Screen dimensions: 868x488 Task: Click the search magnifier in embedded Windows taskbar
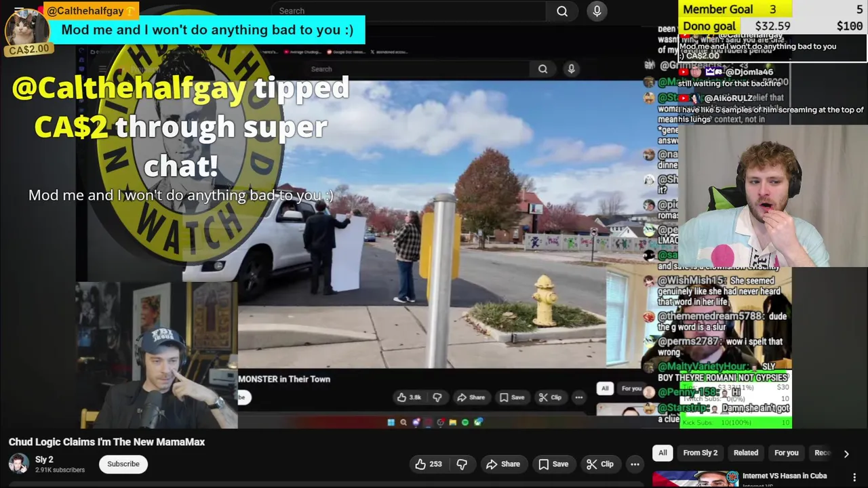[403, 422]
